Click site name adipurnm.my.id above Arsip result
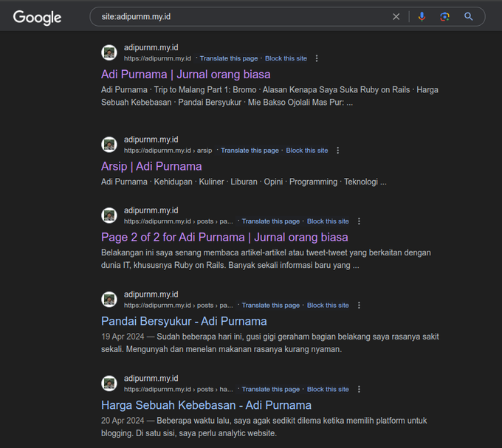This screenshot has width=502, height=448. click(151, 139)
